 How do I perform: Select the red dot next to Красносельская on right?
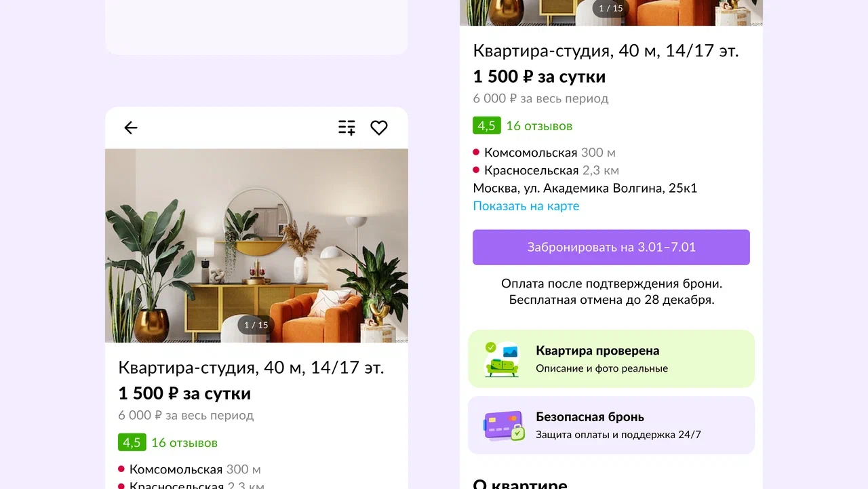(x=476, y=170)
